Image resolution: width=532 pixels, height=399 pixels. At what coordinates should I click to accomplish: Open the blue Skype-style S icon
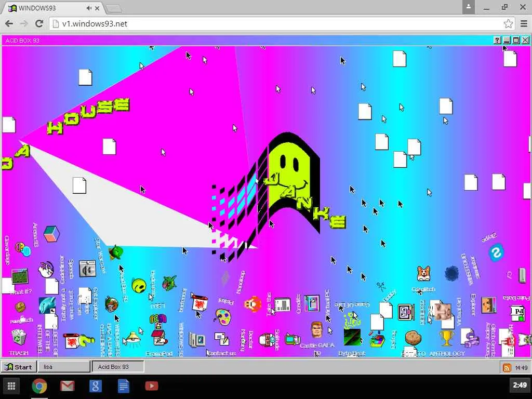(x=496, y=252)
